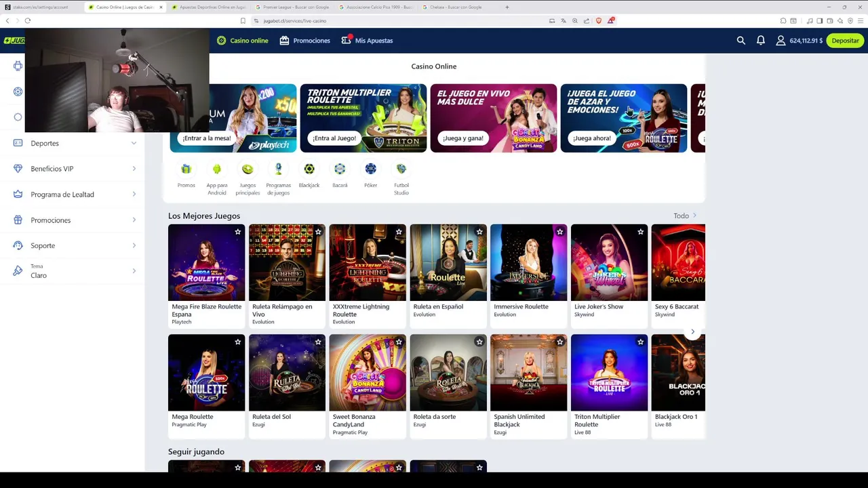Image resolution: width=868 pixels, height=488 pixels.
Task: Select Casino online in top navigation
Action: click(243, 41)
